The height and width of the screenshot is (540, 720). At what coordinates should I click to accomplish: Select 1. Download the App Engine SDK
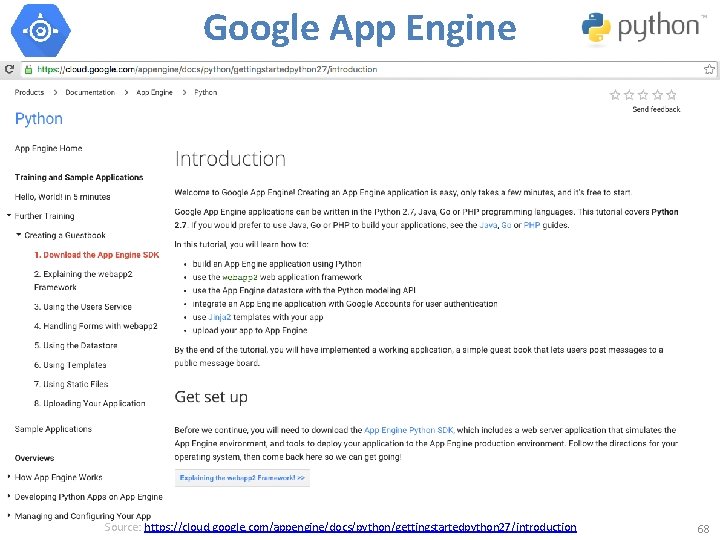[96, 255]
